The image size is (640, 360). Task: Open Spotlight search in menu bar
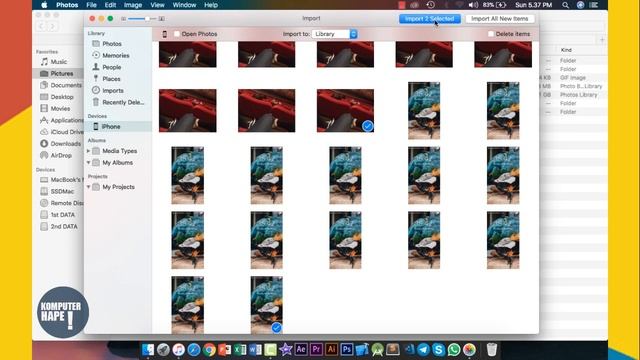click(565, 5)
